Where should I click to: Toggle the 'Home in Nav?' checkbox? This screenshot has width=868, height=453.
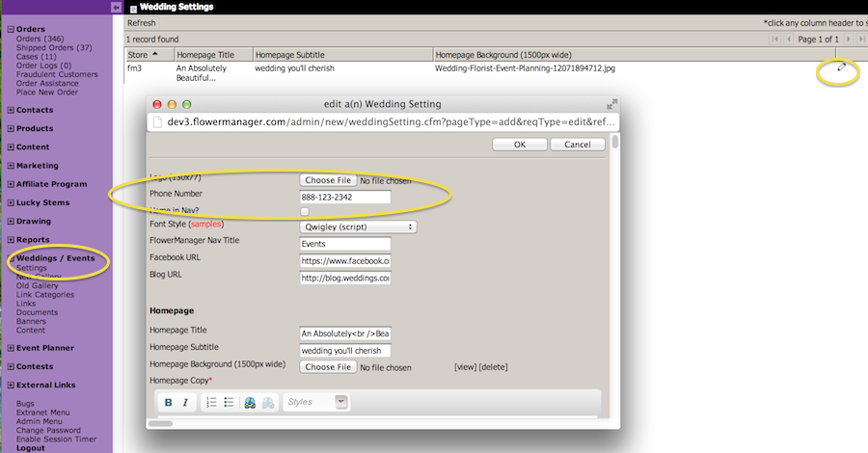[x=305, y=211]
